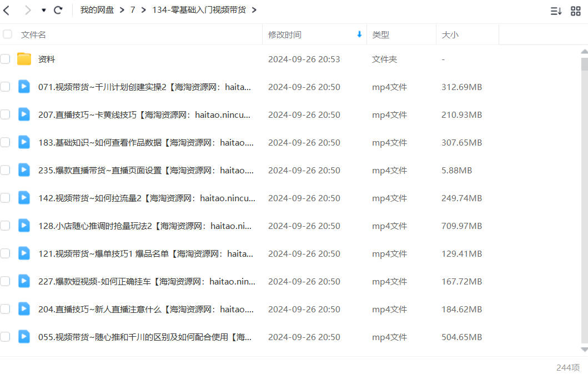Screen dimensions: 588x374
Task: Click video icon for 235.爆款直播带货 file
Action: (24, 170)
